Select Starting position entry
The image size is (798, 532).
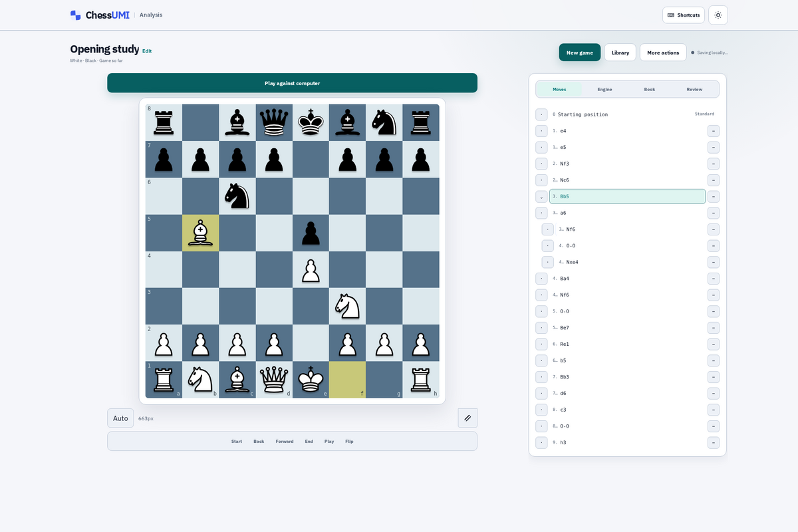pos(627,114)
